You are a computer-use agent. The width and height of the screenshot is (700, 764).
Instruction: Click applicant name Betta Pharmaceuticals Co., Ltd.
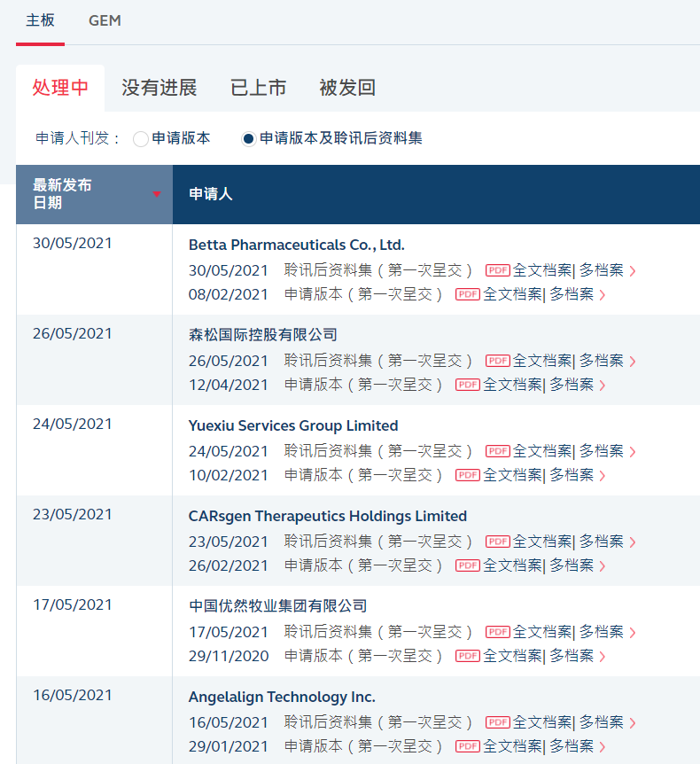[297, 245]
